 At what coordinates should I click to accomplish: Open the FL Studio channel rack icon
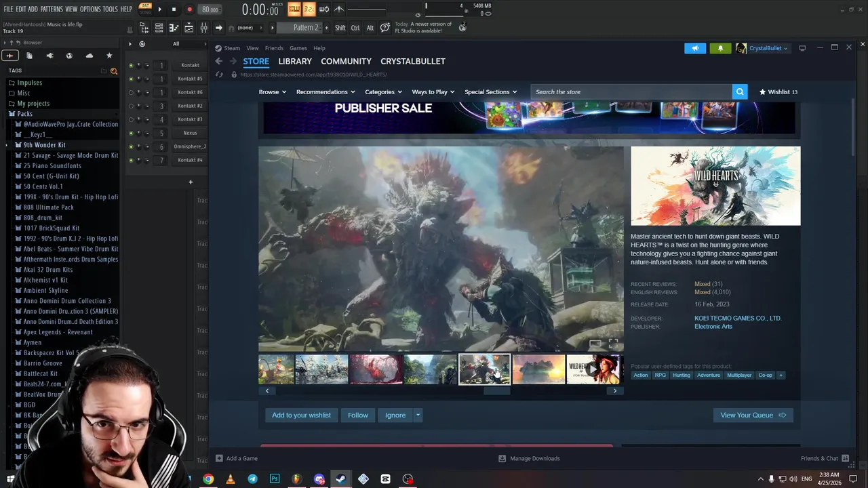coord(159,28)
